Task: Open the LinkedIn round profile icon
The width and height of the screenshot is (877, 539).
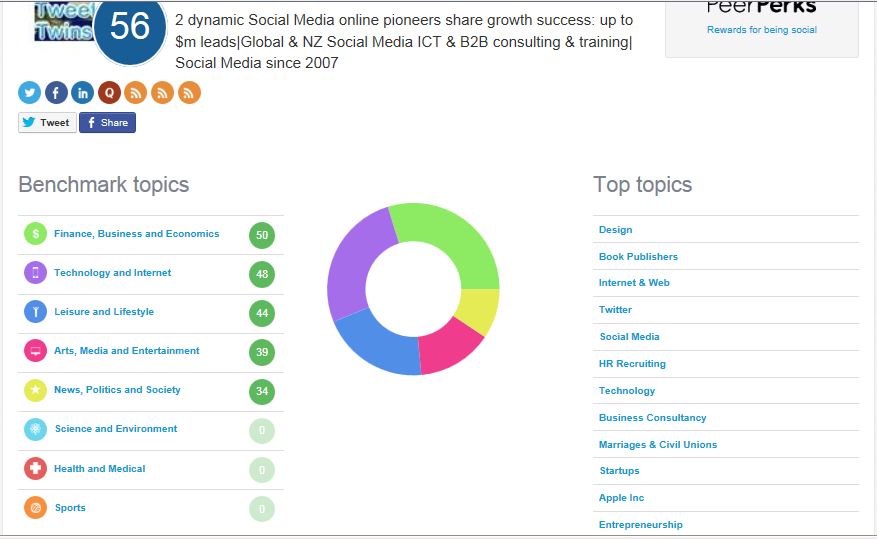Action: click(83, 93)
